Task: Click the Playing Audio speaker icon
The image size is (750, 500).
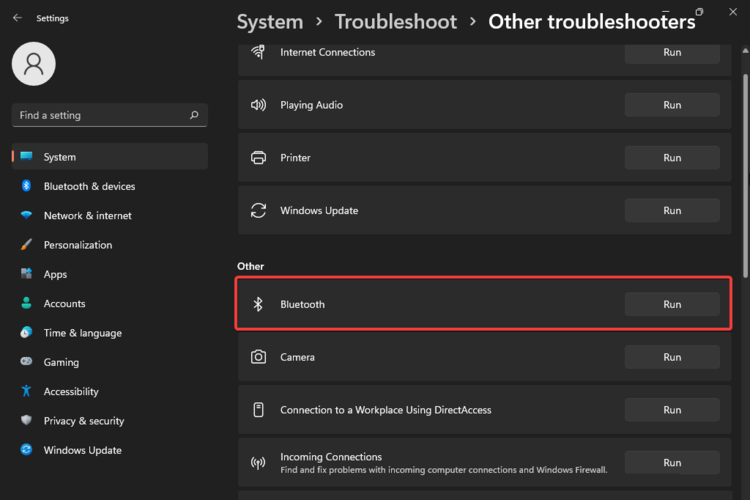Action: point(258,105)
